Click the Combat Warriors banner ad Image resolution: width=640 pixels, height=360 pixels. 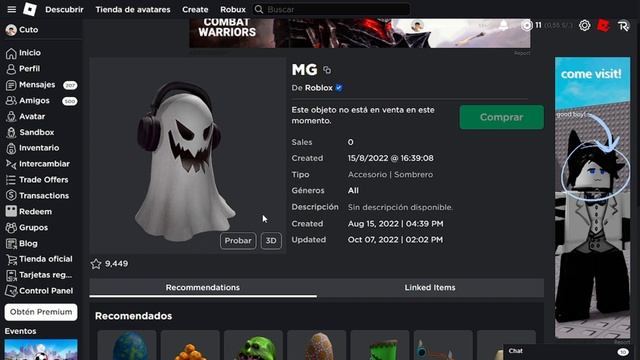click(360, 33)
